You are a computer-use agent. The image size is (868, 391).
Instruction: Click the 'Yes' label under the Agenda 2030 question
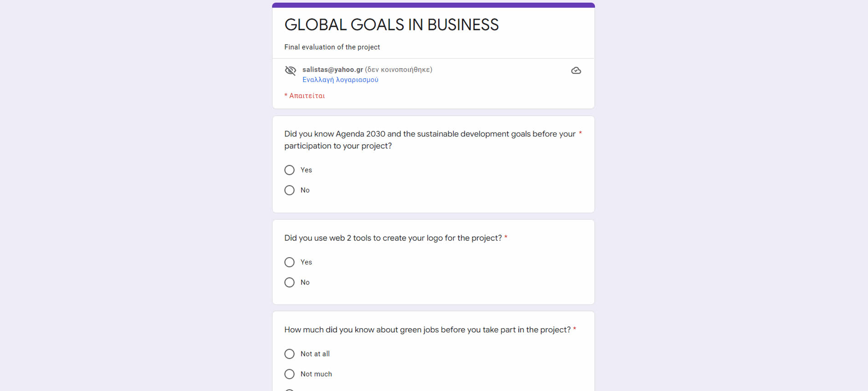click(306, 170)
